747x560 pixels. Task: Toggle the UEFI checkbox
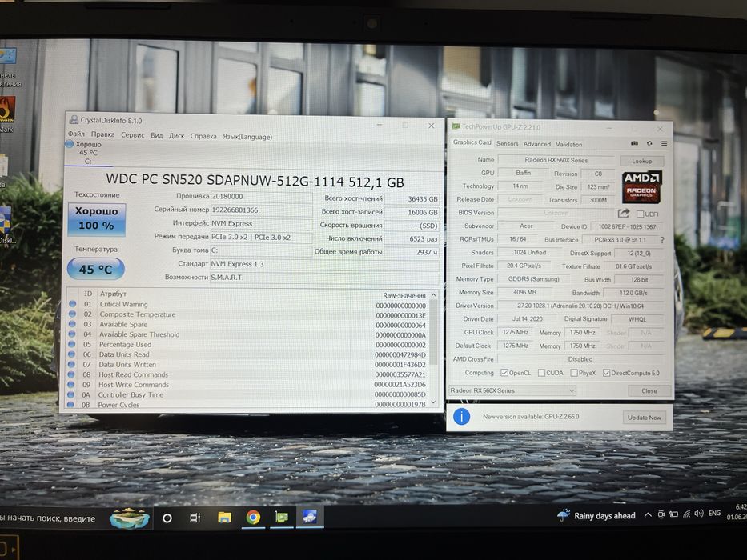coord(640,214)
